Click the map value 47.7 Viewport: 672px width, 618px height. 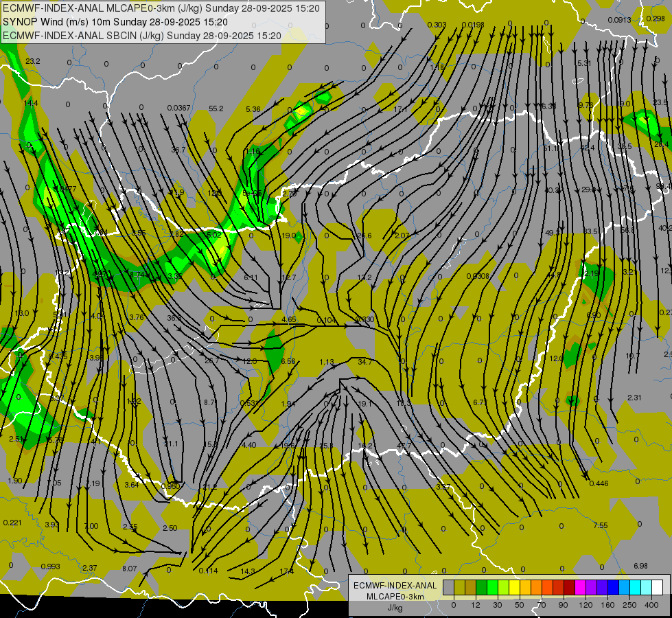click(x=404, y=445)
